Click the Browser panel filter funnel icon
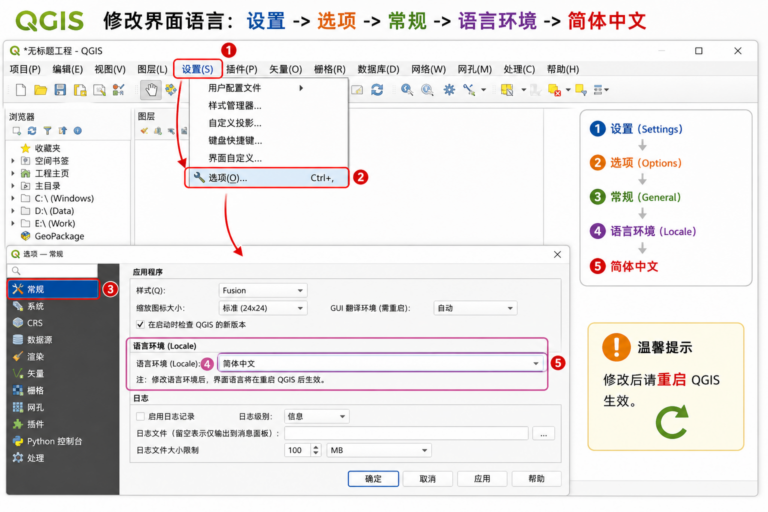 [x=47, y=131]
